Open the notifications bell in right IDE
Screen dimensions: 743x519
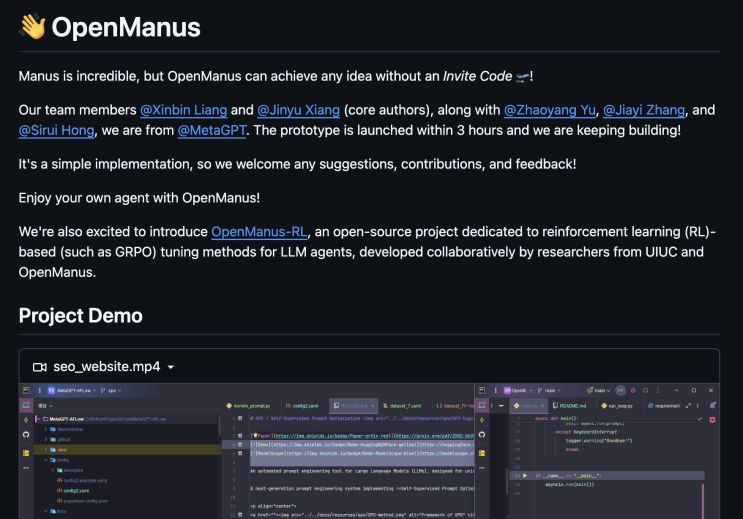pyautogui.click(x=712, y=406)
